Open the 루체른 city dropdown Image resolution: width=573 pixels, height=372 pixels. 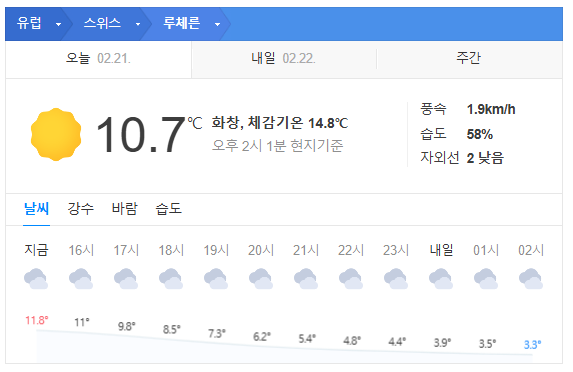(x=191, y=24)
